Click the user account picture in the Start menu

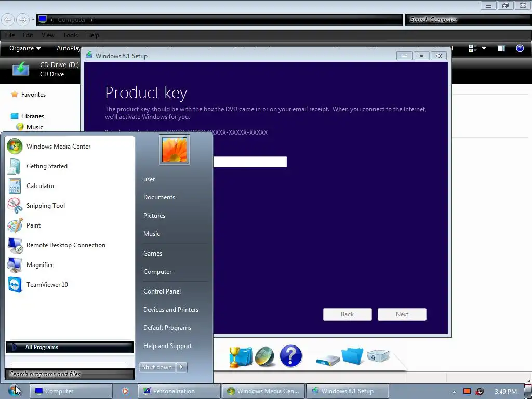(175, 150)
